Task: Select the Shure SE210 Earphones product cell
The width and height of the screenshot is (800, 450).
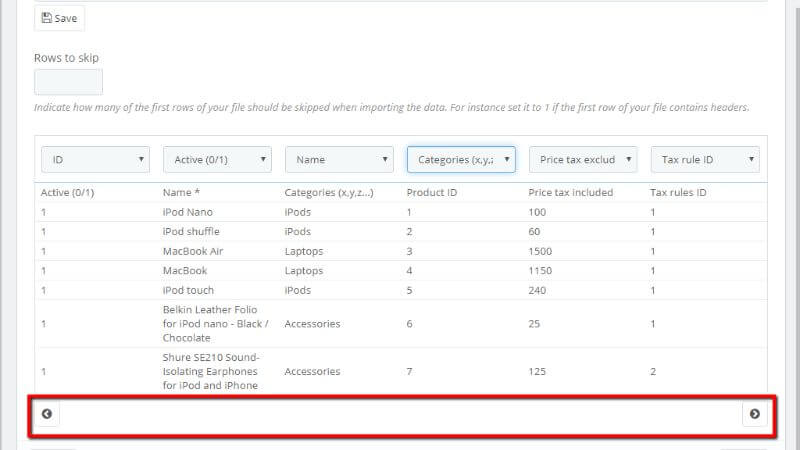Action: click(211, 371)
